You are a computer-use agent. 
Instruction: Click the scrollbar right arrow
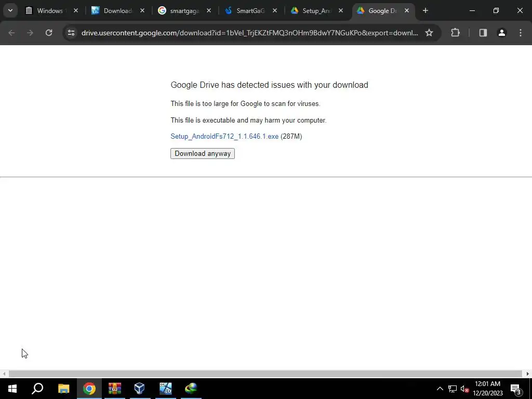[528, 374]
